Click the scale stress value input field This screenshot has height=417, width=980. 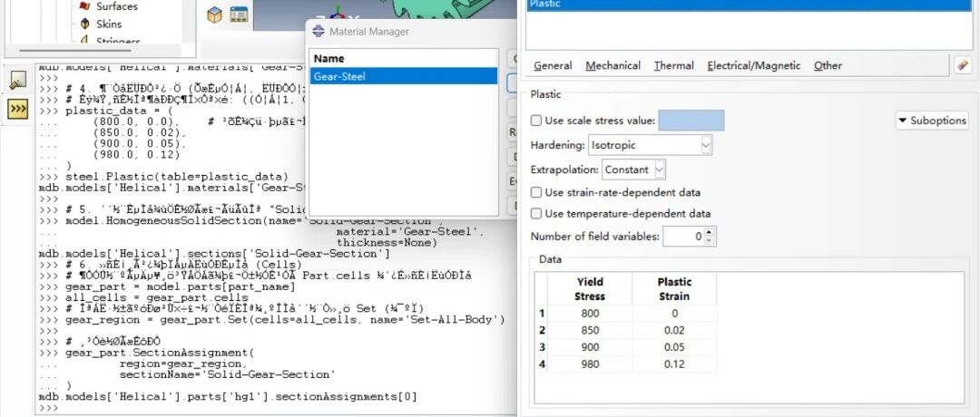691,121
